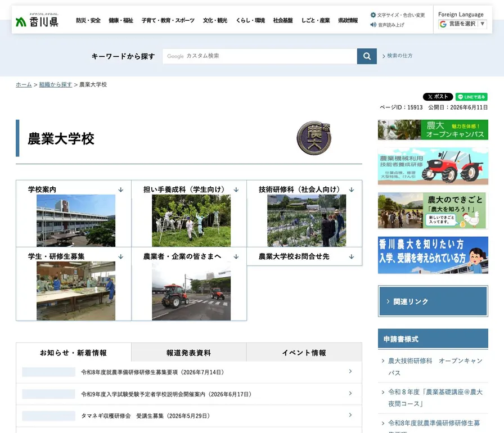The image size is (504, 433).
Task: Click the 農大 school emblem badge
Action: coord(314,138)
